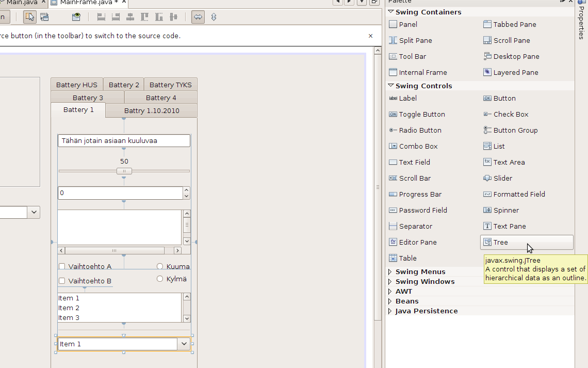Pick List component from the palette
Image resolution: width=588 pixels, height=368 pixels.
(x=494, y=146)
